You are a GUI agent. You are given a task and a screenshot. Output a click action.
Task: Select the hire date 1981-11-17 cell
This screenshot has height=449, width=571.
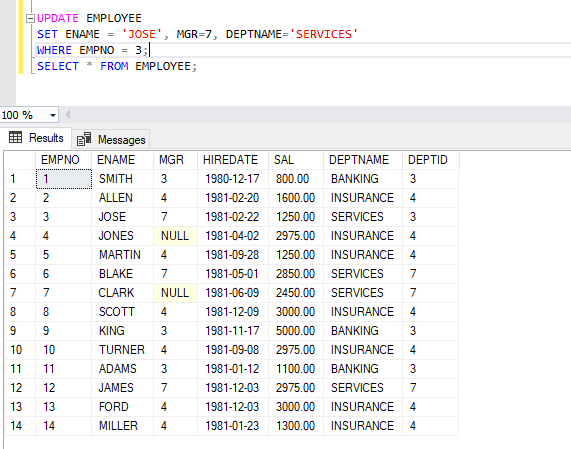pos(233,331)
